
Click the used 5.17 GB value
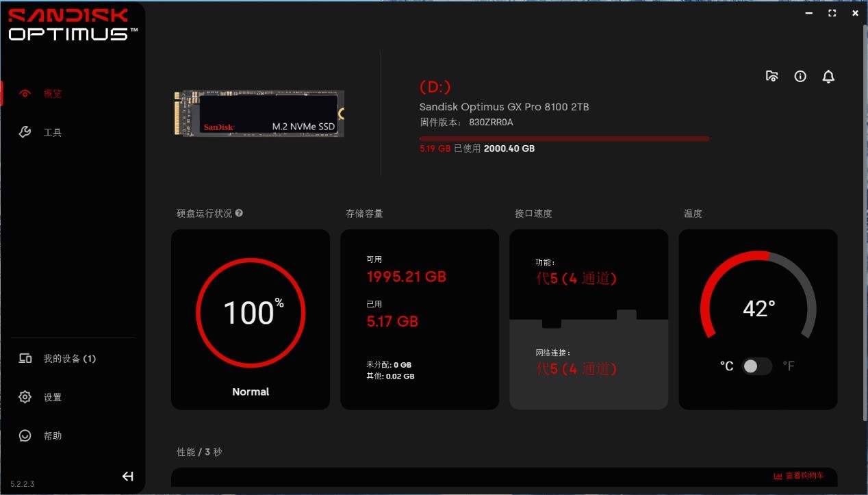point(392,321)
